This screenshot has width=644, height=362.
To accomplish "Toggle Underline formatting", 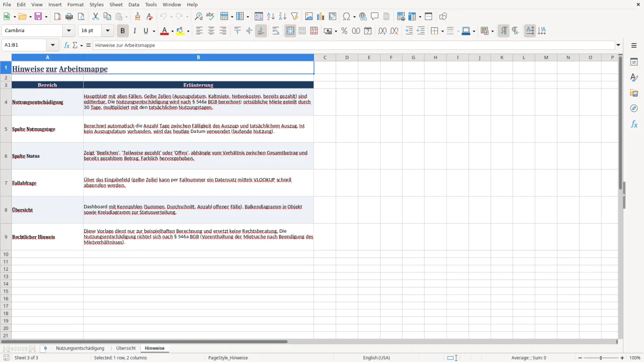I will tap(145, 31).
